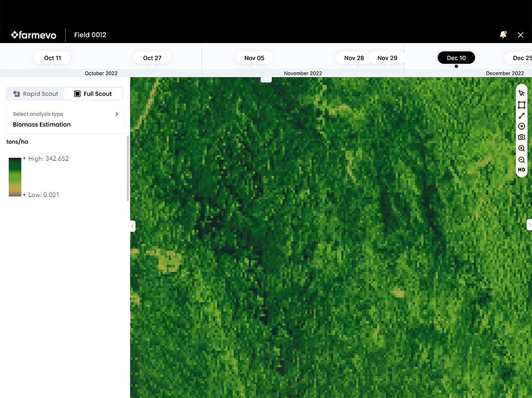Viewport: 532px width, 398px height.
Task: Go to the Oct 11 scan date
Action: (53, 58)
